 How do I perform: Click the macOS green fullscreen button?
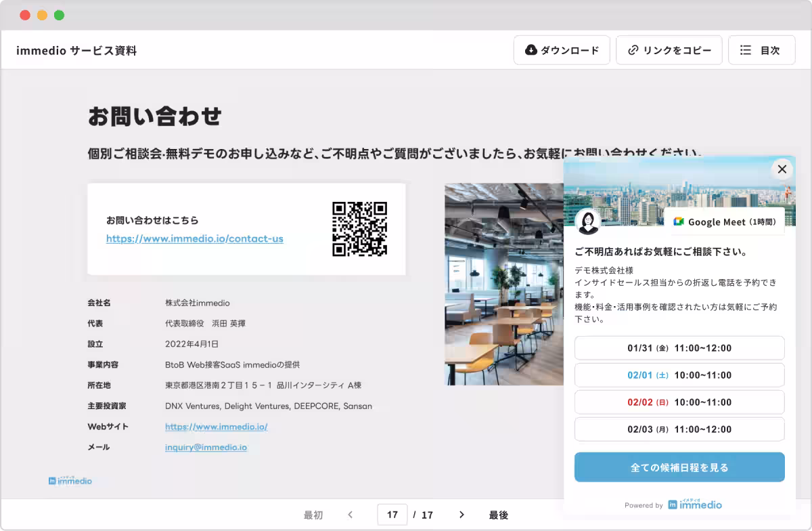click(60, 15)
